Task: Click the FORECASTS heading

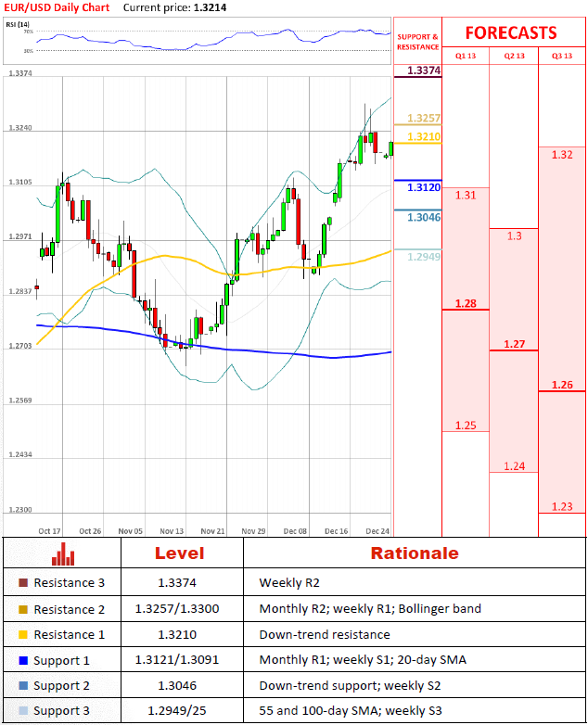Action: tap(511, 33)
